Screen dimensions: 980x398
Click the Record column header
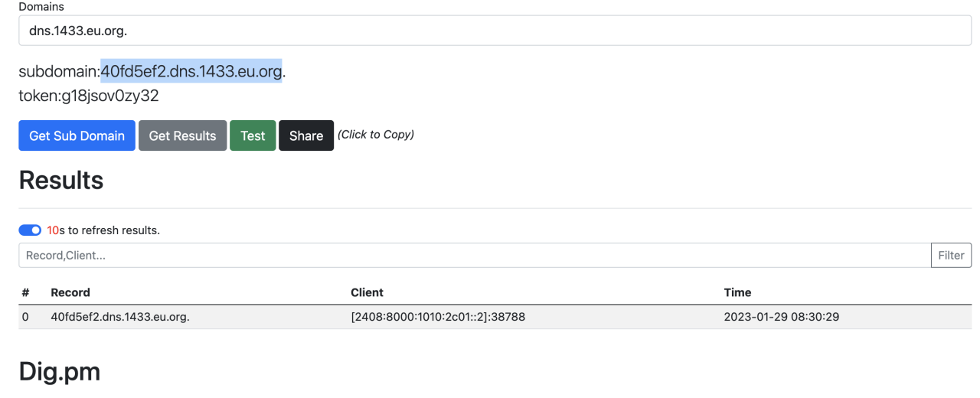click(x=70, y=292)
